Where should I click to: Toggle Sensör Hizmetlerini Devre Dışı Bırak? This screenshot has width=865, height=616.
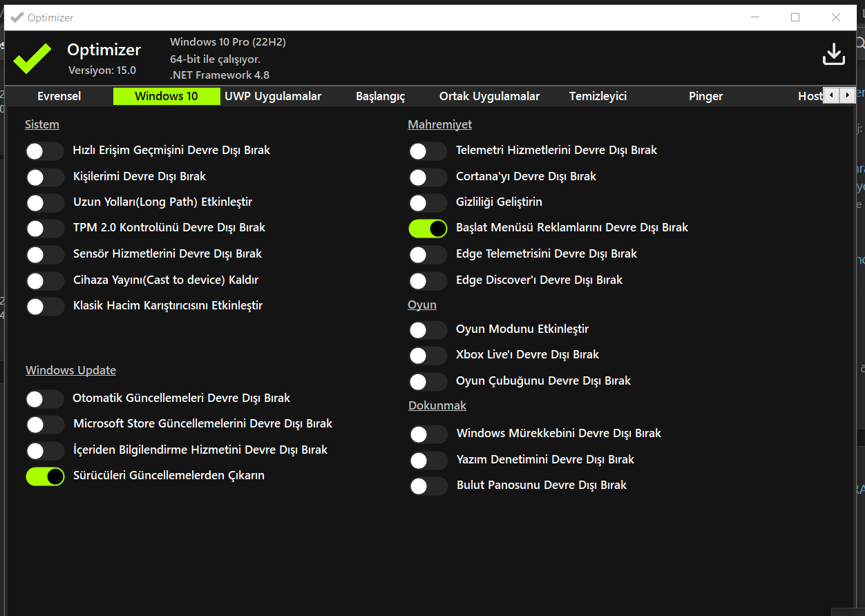(45, 254)
